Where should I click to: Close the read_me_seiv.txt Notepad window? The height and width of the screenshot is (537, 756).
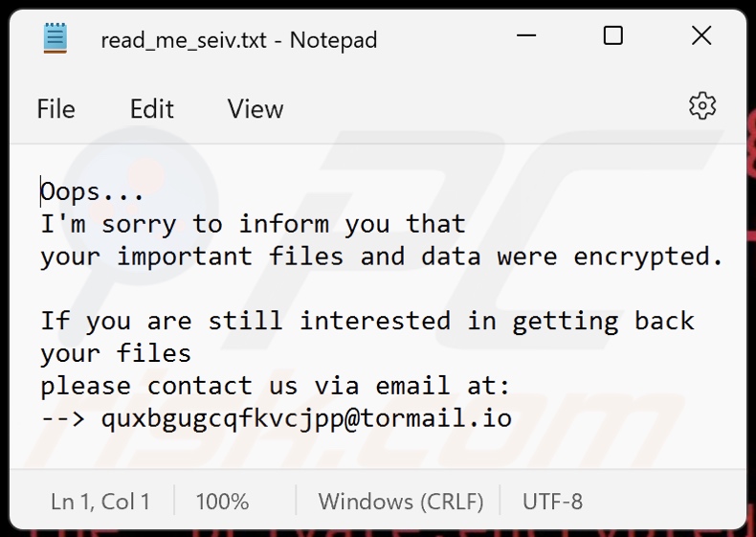tap(700, 36)
